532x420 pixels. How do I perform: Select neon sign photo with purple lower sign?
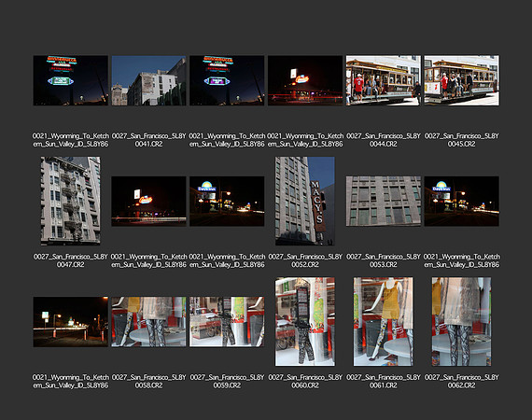point(227,80)
